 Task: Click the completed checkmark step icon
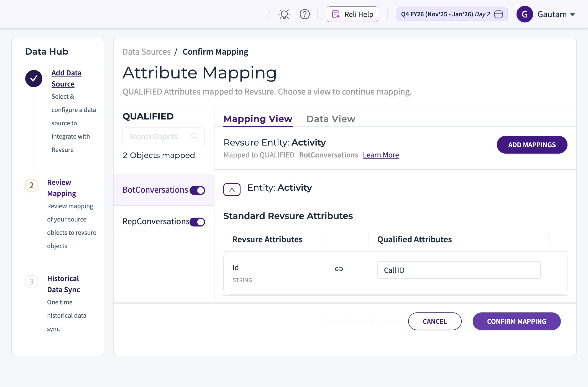pyautogui.click(x=34, y=78)
